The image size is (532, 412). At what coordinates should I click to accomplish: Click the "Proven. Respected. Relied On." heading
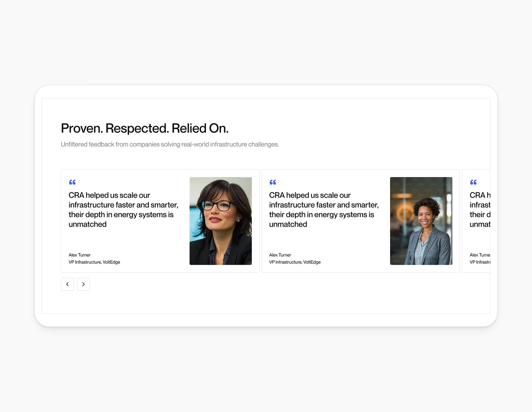pos(144,128)
